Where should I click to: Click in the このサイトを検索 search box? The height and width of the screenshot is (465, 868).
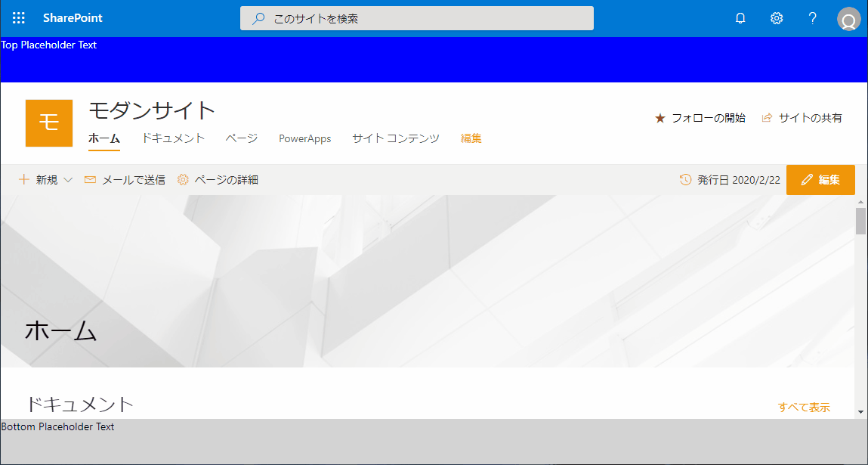pyautogui.click(x=423, y=19)
